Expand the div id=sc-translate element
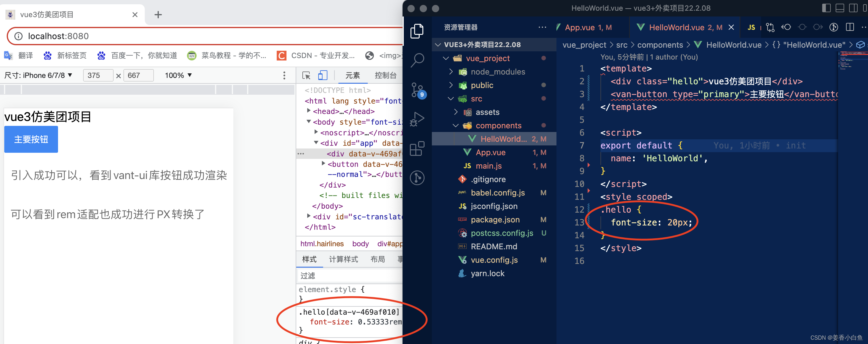The width and height of the screenshot is (868, 344). pos(309,216)
